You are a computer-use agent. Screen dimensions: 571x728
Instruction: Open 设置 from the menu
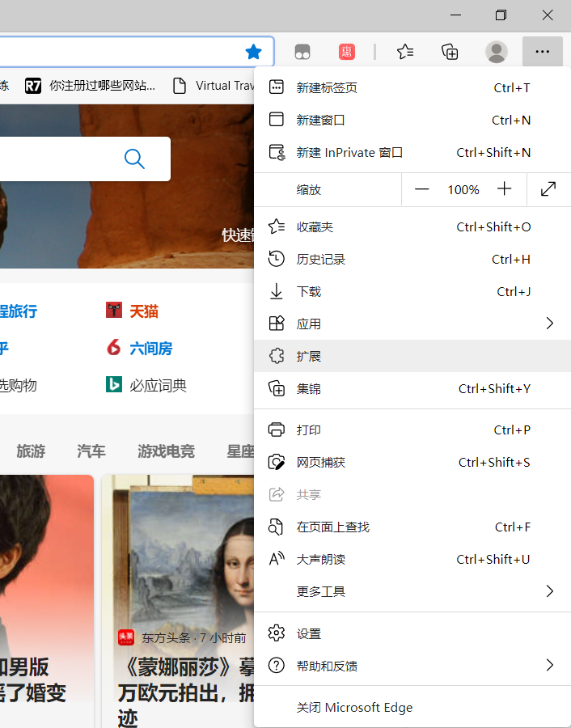pos(412,633)
